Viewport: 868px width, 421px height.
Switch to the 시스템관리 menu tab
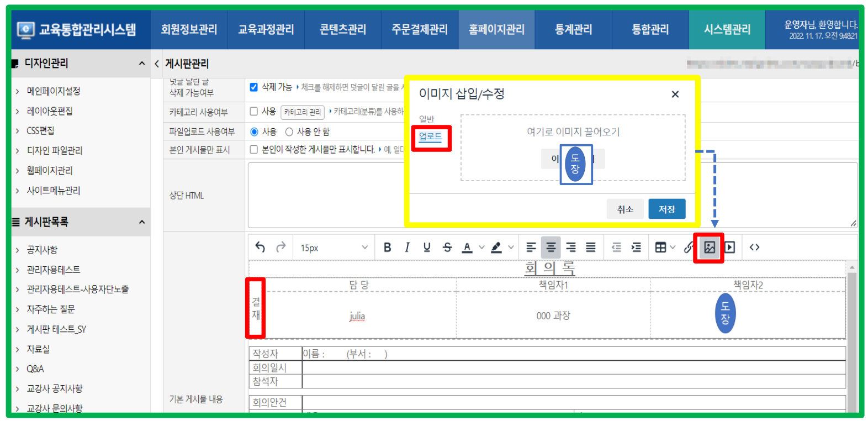tap(727, 29)
